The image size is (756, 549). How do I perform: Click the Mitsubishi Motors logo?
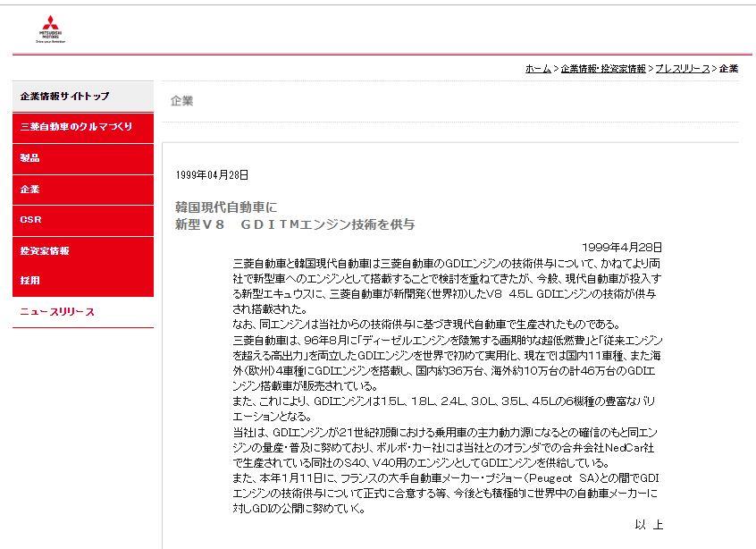(x=51, y=29)
